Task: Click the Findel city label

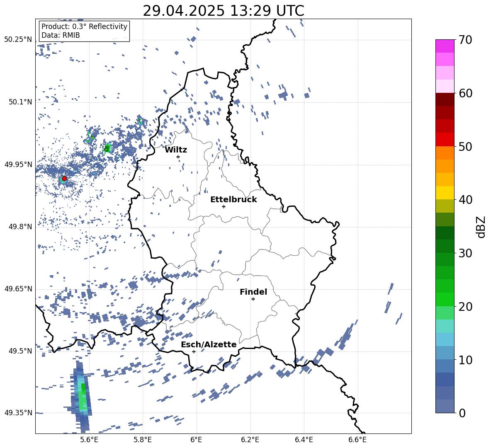Action: click(x=253, y=292)
